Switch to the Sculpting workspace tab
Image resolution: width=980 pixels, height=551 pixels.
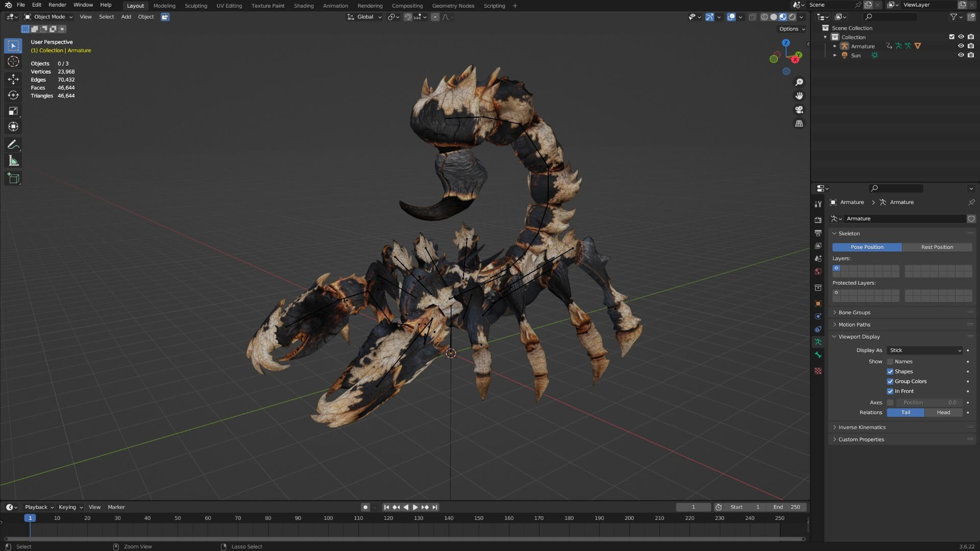click(x=196, y=6)
